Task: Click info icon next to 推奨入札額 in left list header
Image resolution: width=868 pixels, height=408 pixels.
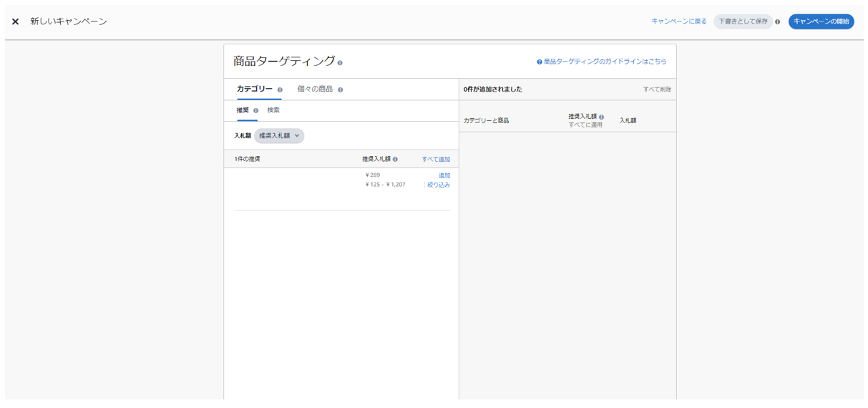Action: point(395,160)
